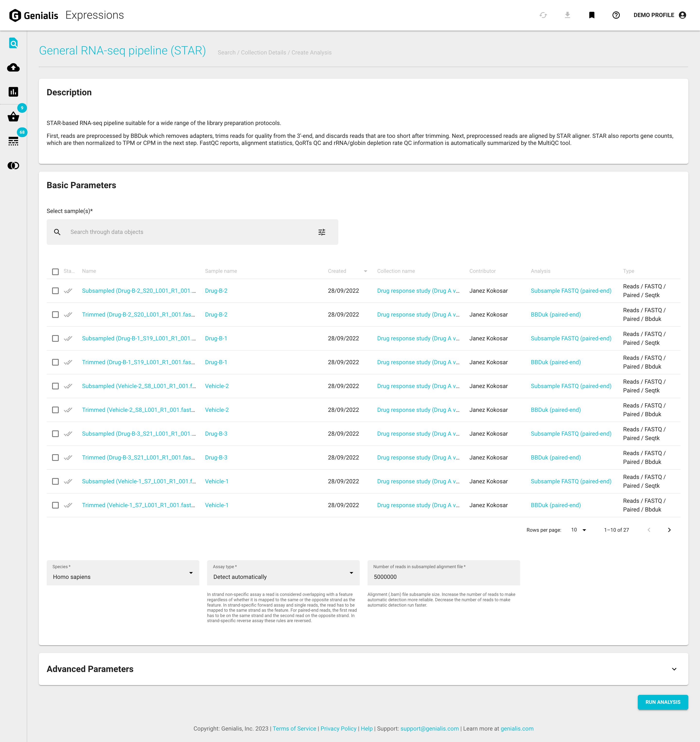Select checkbox for Trimmed Vehicle-1 row

(55, 505)
